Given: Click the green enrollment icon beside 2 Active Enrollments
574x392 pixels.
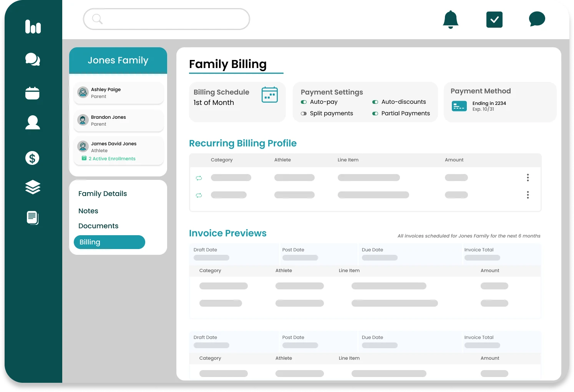Looking at the screenshot, I should click(x=84, y=158).
